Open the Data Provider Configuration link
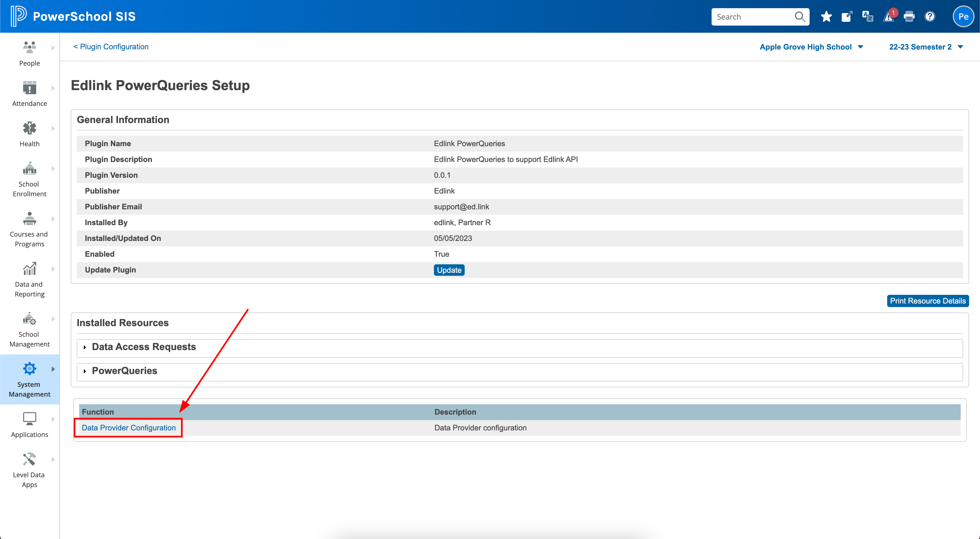 [x=128, y=428]
